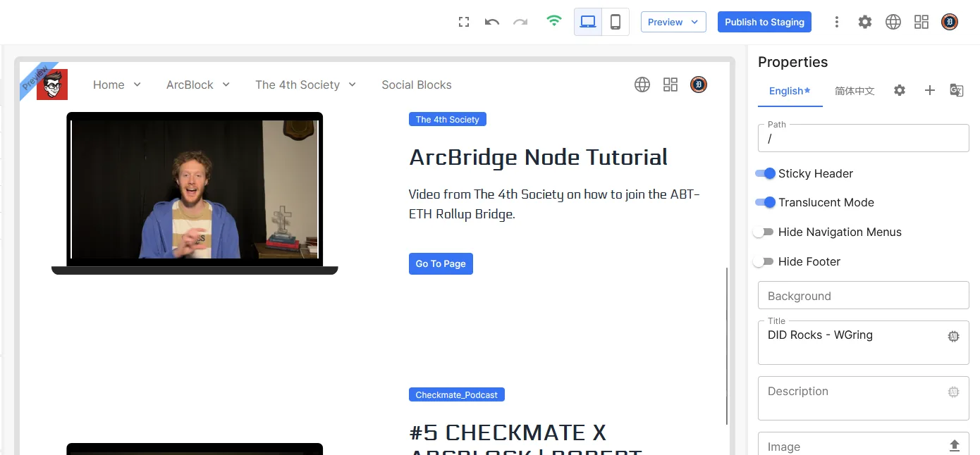The width and height of the screenshot is (980, 455).
Task: Enable the Hide Footer switch
Action: [x=764, y=261]
